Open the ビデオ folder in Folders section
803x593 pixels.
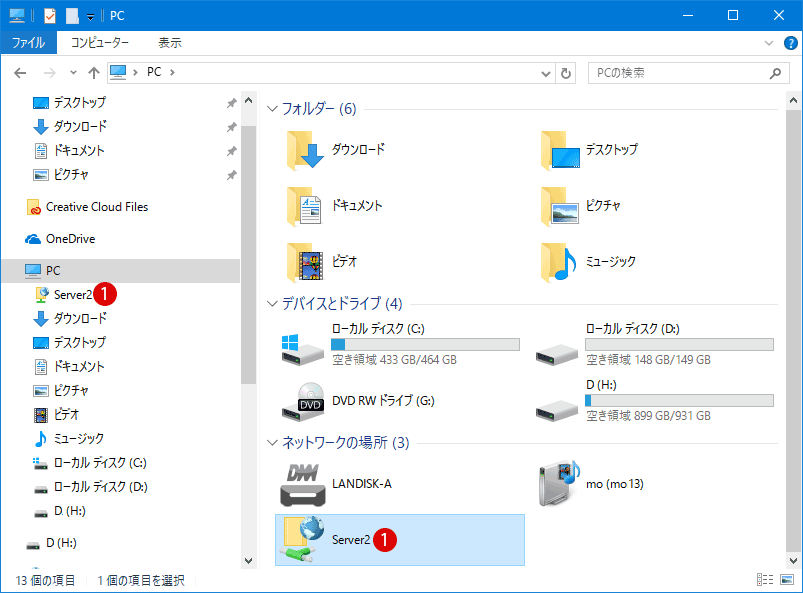pos(322,262)
